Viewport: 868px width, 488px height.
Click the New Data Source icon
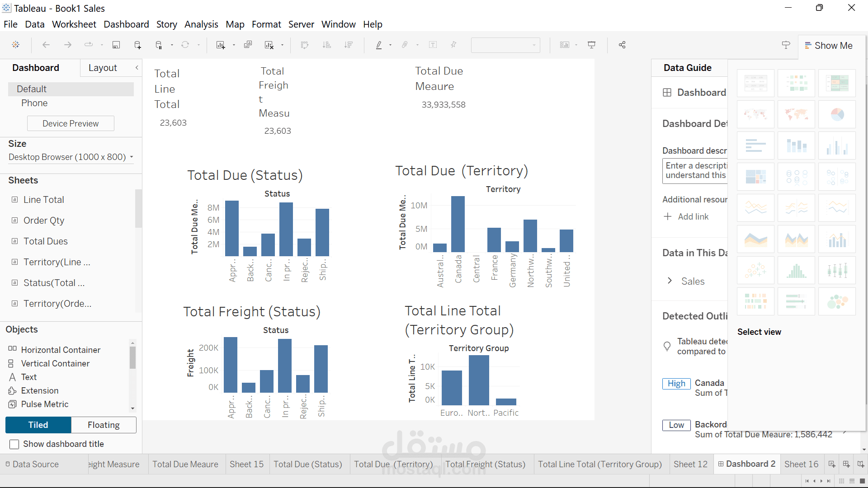[x=137, y=45]
